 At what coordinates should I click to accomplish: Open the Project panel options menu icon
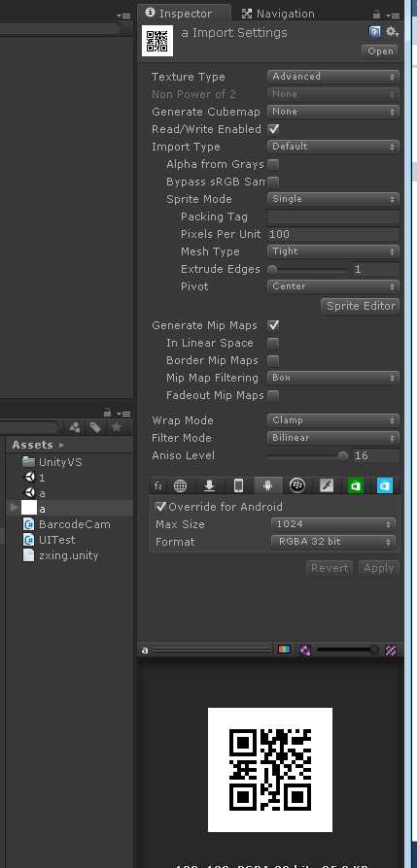[x=123, y=414]
